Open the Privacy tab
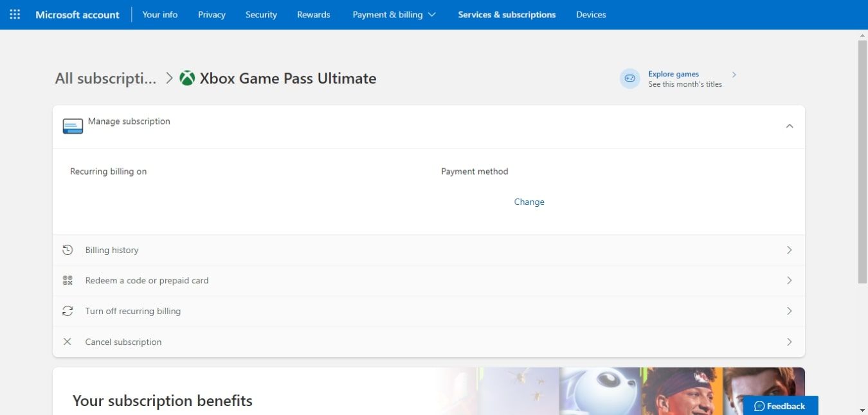This screenshot has height=415, width=868. tap(212, 14)
